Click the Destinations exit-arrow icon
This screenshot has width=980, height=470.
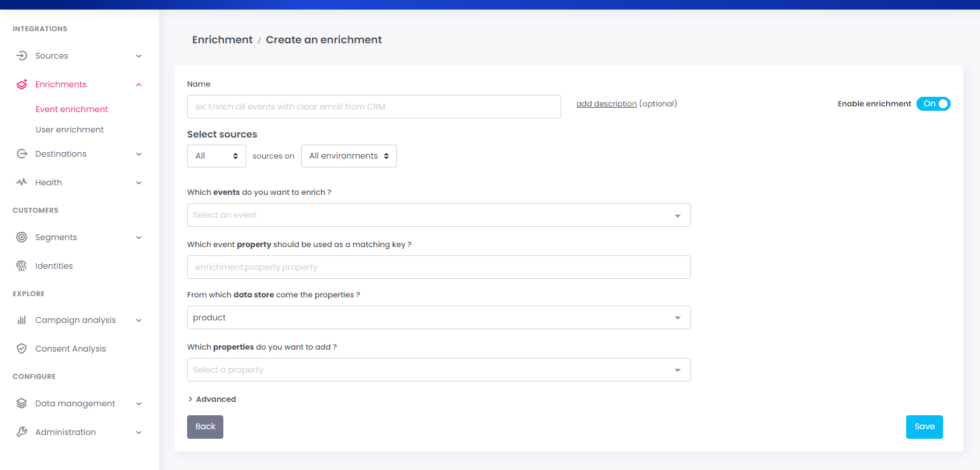point(22,154)
